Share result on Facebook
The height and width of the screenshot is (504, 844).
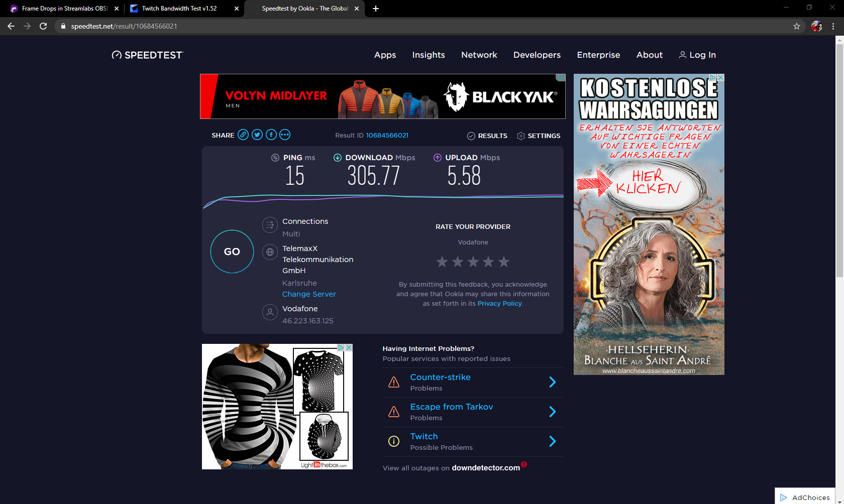(271, 135)
